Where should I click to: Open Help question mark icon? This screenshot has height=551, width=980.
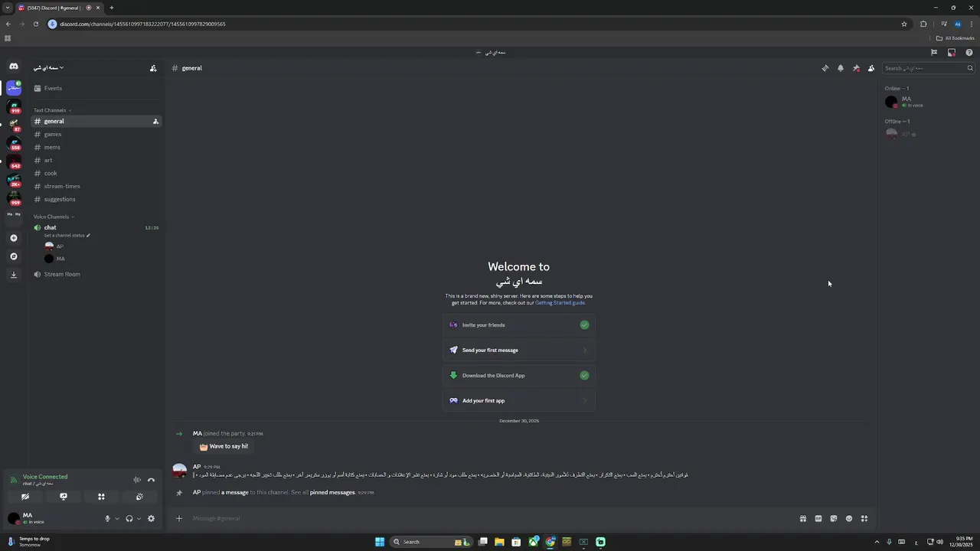coord(969,53)
